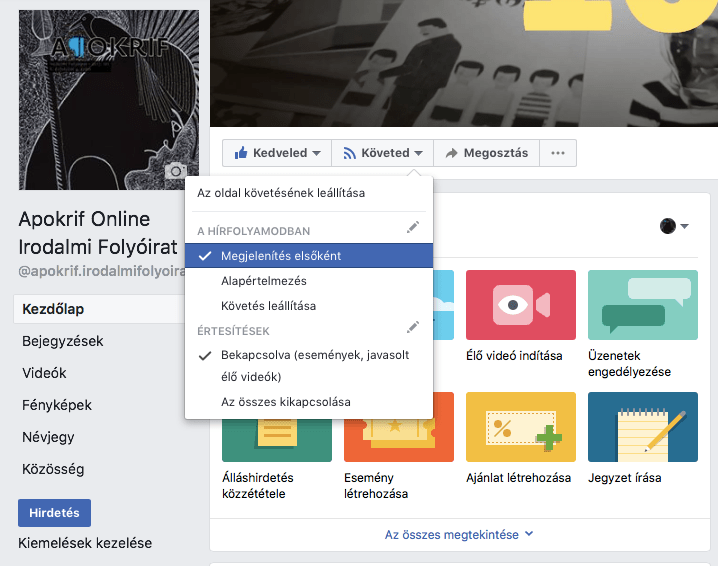Open the Kedveled dropdown arrow
Viewport: 718px width, 566px height.
coord(316,153)
